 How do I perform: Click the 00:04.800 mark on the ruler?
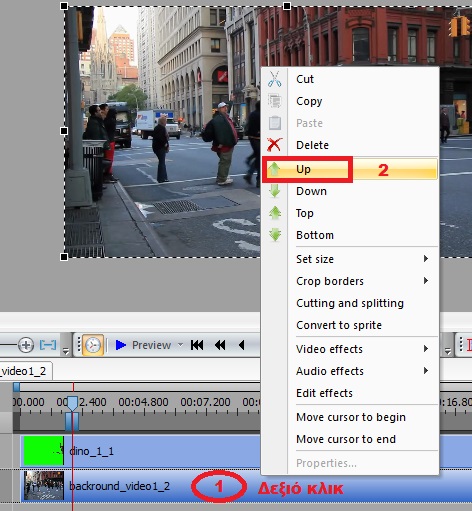(143, 402)
